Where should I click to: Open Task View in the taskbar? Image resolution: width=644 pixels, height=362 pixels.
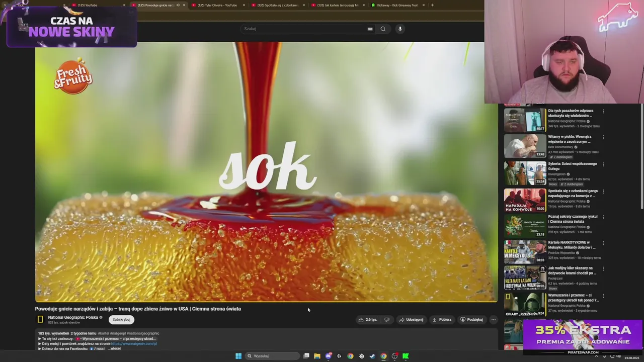(x=306, y=356)
